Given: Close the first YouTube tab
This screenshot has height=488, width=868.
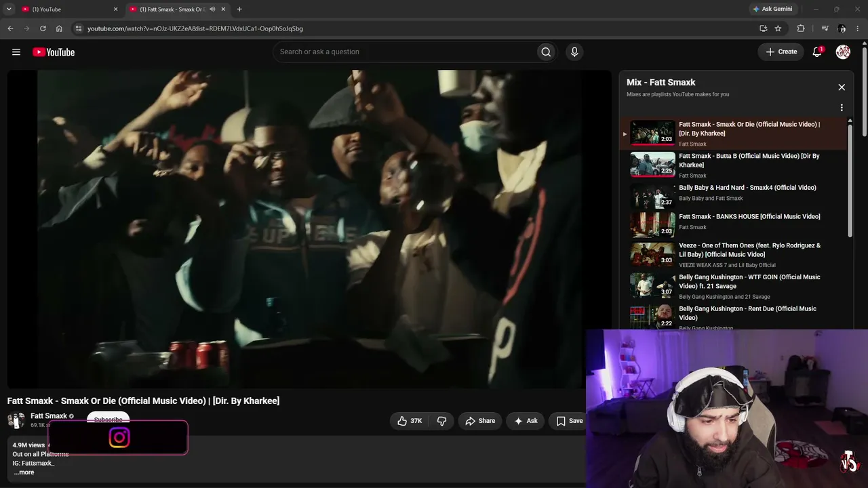Looking at the screenshot, I should pyautogui.click(x=115, y=9).
